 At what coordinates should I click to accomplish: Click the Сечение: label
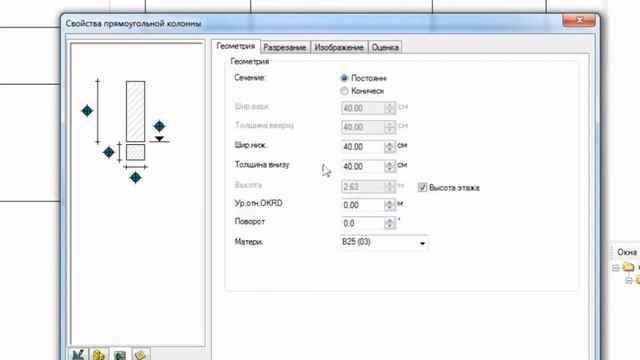(250, 78)
